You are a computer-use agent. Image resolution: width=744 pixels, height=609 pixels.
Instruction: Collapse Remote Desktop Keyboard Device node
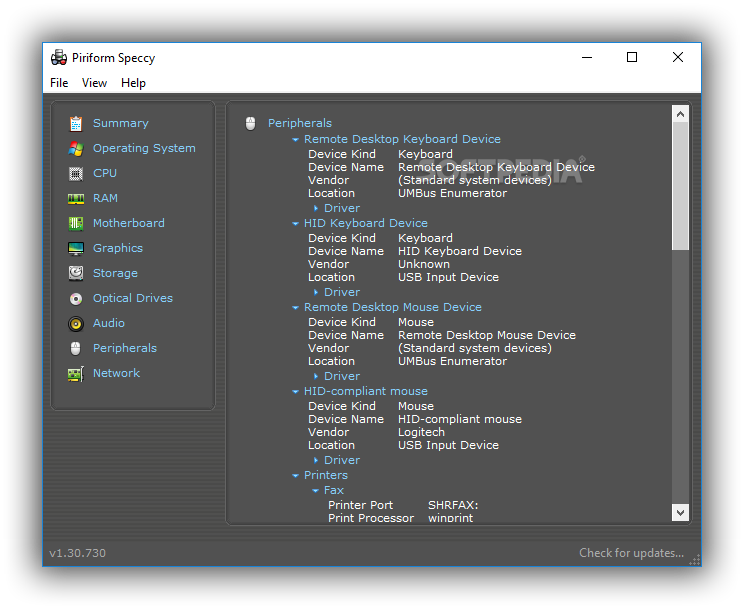[295, 140]
